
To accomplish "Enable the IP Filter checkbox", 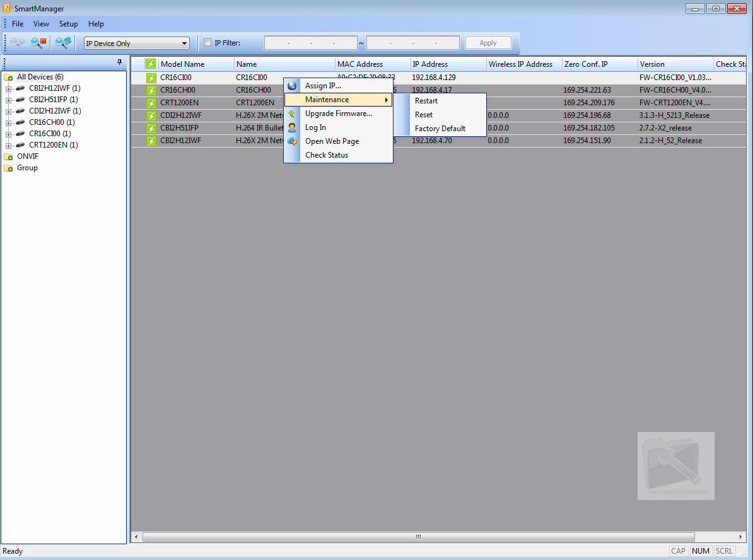I will pos(207,42).
